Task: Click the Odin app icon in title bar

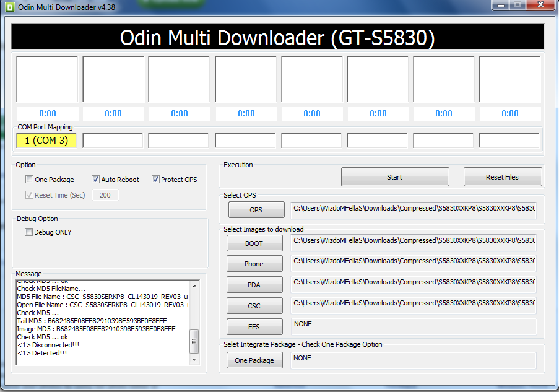Action: point(9,7)
